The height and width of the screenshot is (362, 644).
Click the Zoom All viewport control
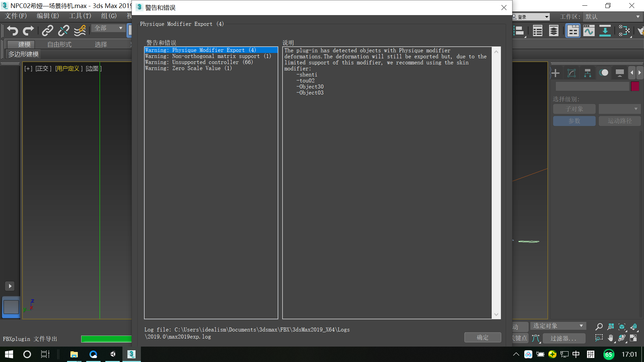tap(610, 327)
